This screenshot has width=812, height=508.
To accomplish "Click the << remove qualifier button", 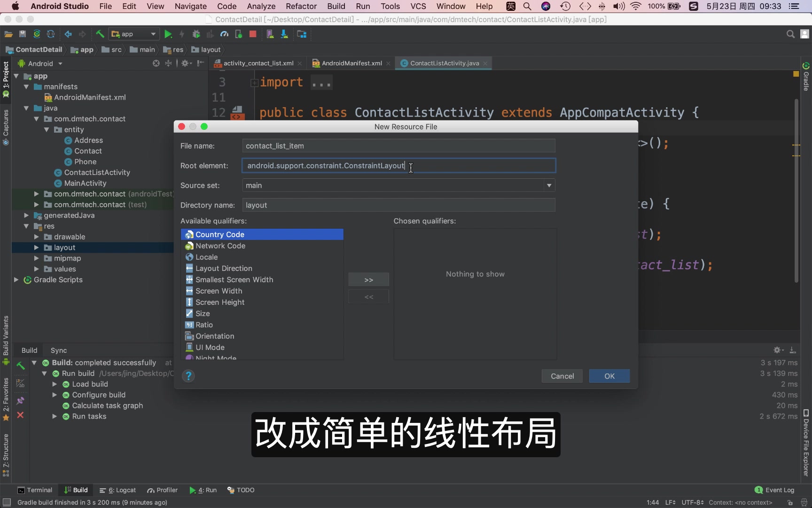I will pyautogui.click(x=368, y=297).
